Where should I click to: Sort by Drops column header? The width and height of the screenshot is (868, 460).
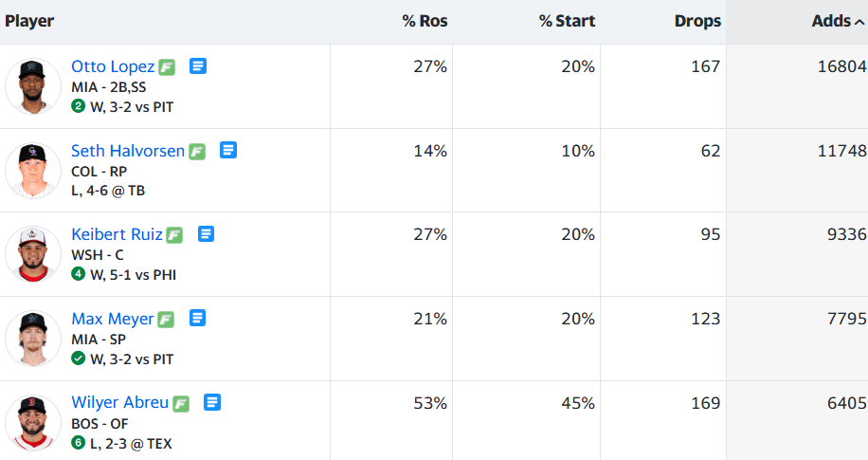coord(697,21)
